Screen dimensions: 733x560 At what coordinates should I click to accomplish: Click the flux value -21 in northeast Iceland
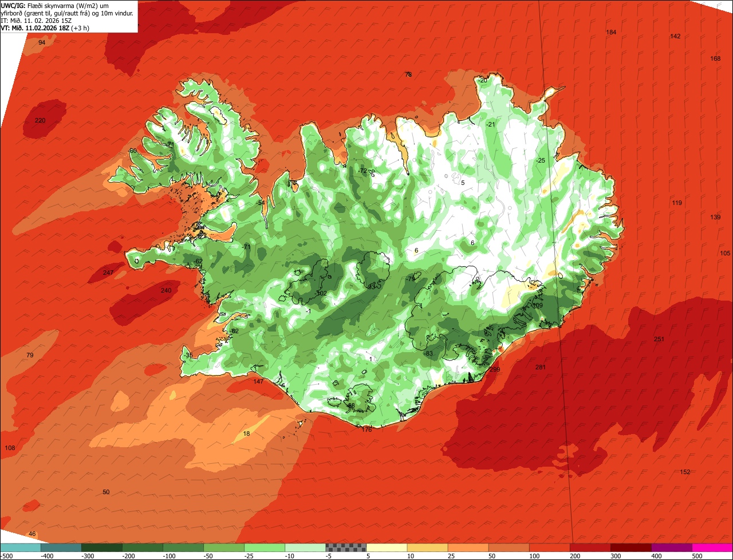tap(490, 124)
